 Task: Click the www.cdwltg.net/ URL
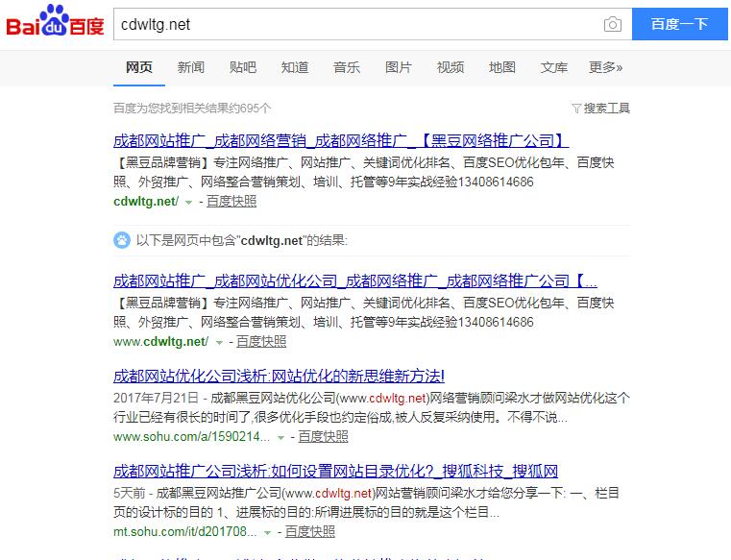(160, 342)
